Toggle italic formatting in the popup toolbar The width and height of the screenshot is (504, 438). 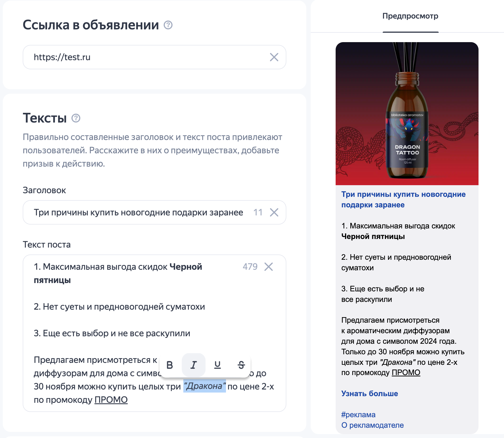tap(194, 365)
